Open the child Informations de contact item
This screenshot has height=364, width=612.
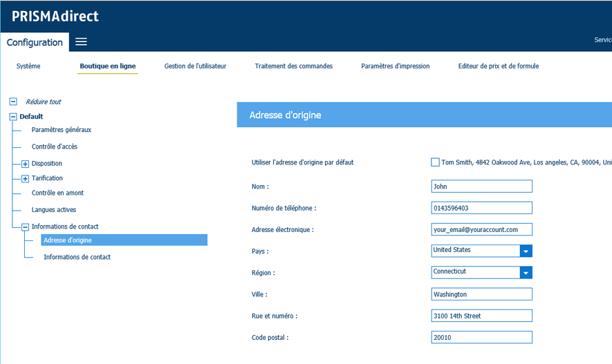tap(77, 257)
